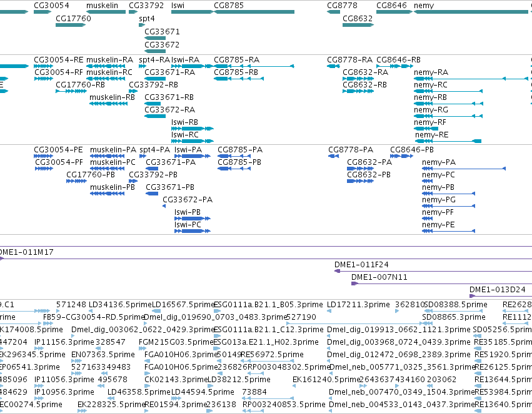This screenshot has width=532, height=414.
Task: Select EST FB59-CG30054-RD.5prime
Action: [x=94, y=317]
